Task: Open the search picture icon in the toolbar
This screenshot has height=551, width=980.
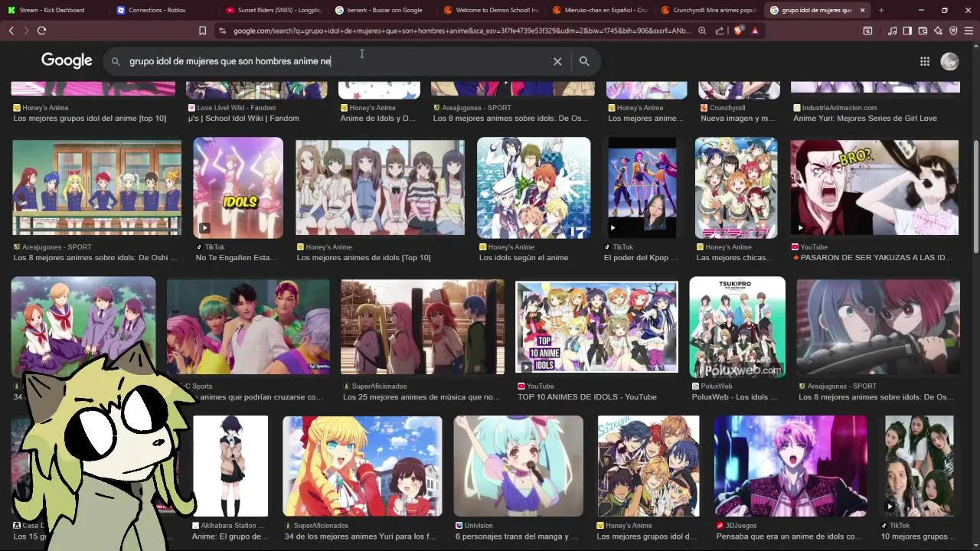Action: click(x=867, y=31)
